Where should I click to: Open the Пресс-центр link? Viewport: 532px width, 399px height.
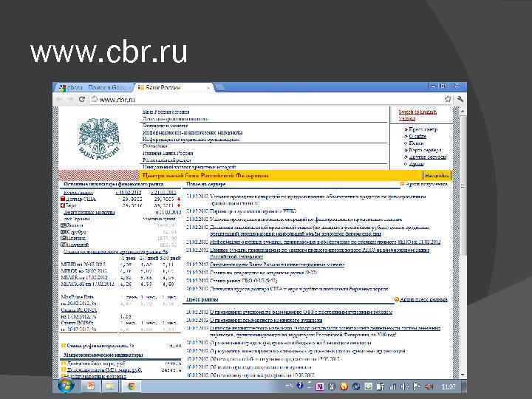[423, 129]
